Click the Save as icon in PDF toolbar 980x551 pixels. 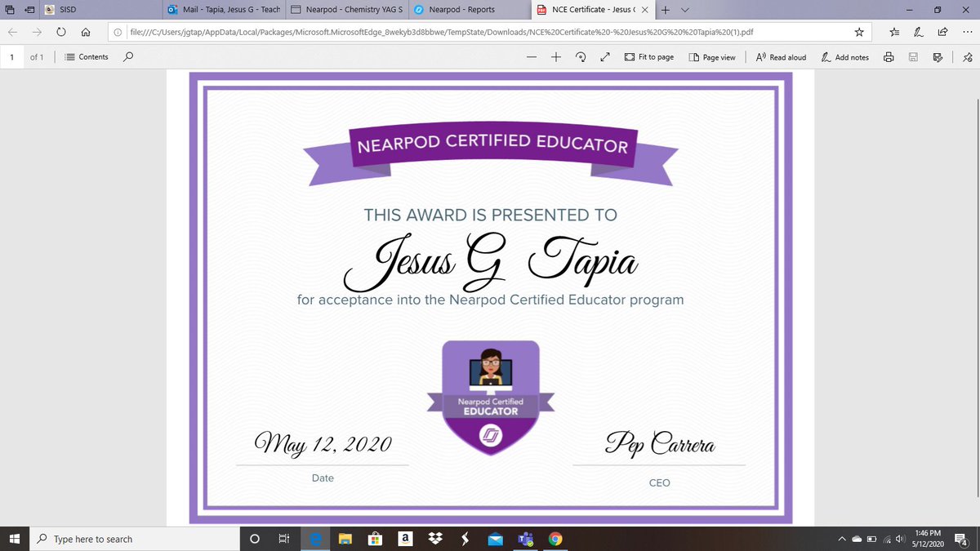coord(938,57)
